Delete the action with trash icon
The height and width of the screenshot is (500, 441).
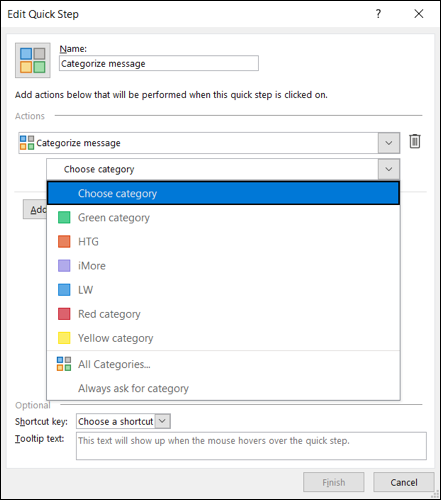415,141
